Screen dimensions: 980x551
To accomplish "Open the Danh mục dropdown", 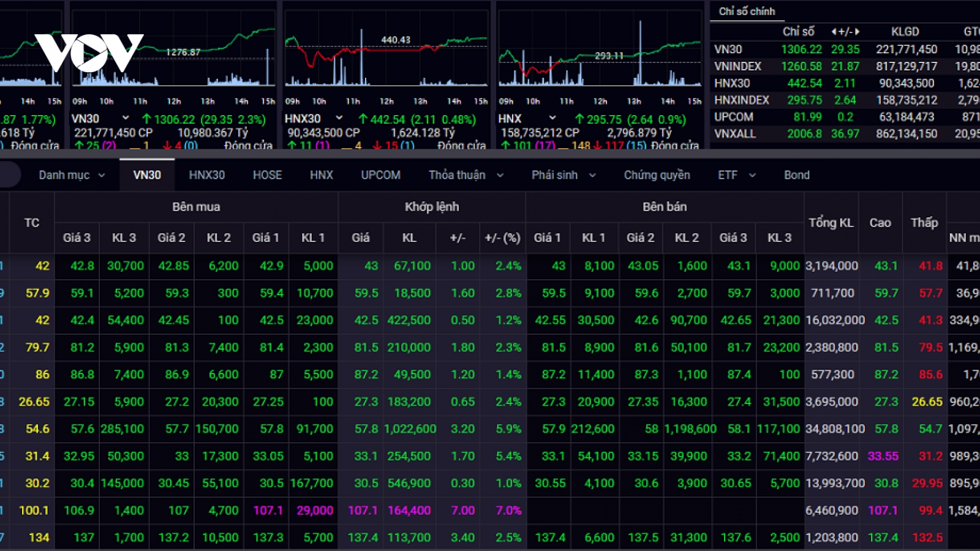I will (x=72, y=175).
